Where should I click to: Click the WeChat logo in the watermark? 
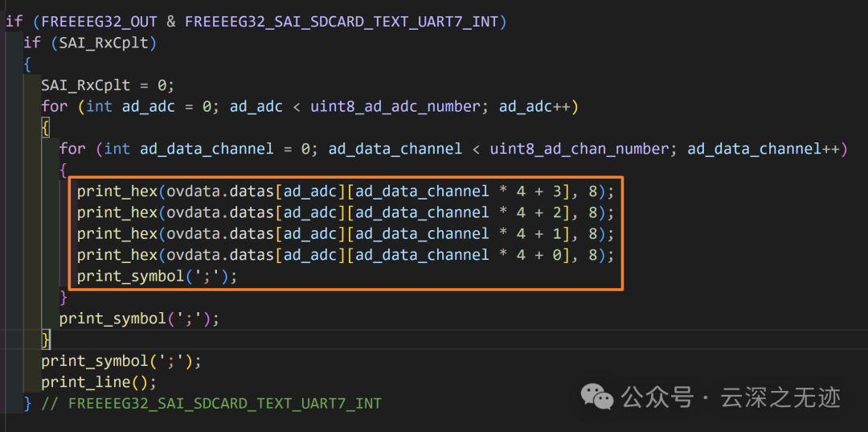(597, 397)
